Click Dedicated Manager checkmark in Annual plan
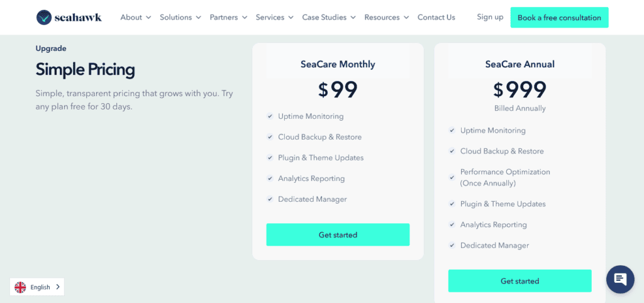This screenshot has width=644, height=303. [x=452, y=246]
